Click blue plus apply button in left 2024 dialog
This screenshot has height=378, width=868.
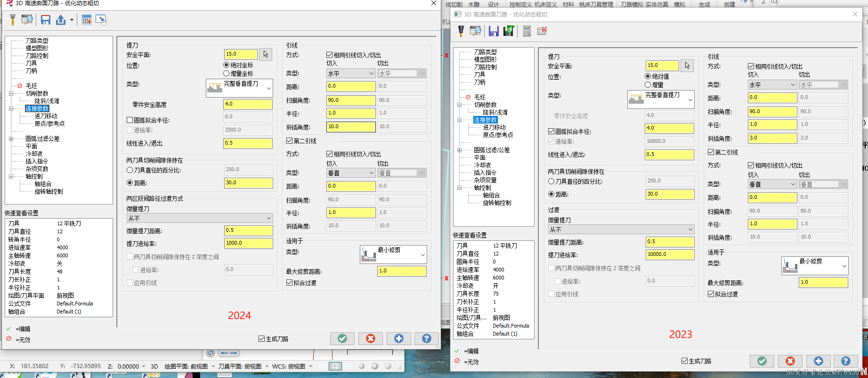coord(399,338)
